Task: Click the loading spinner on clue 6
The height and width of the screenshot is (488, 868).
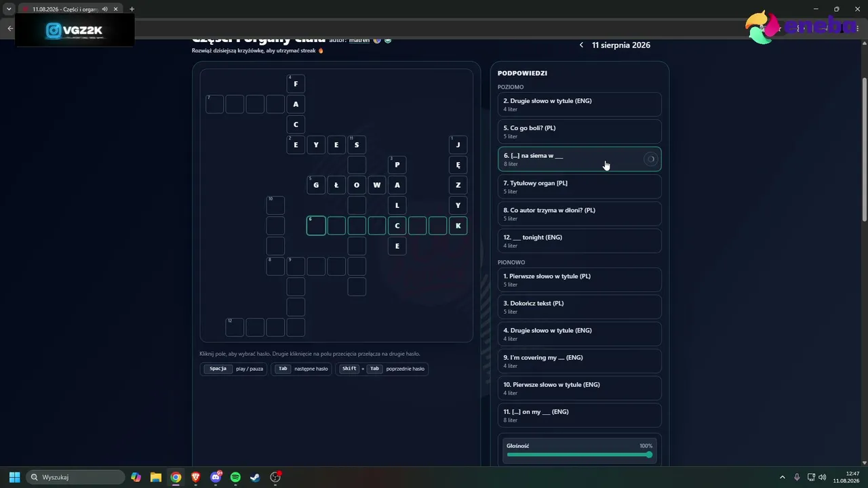Action: (x=650, y=159)
